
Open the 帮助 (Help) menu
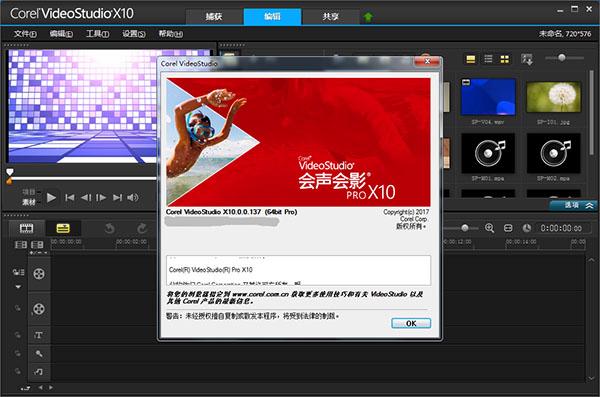pos(171,34)
